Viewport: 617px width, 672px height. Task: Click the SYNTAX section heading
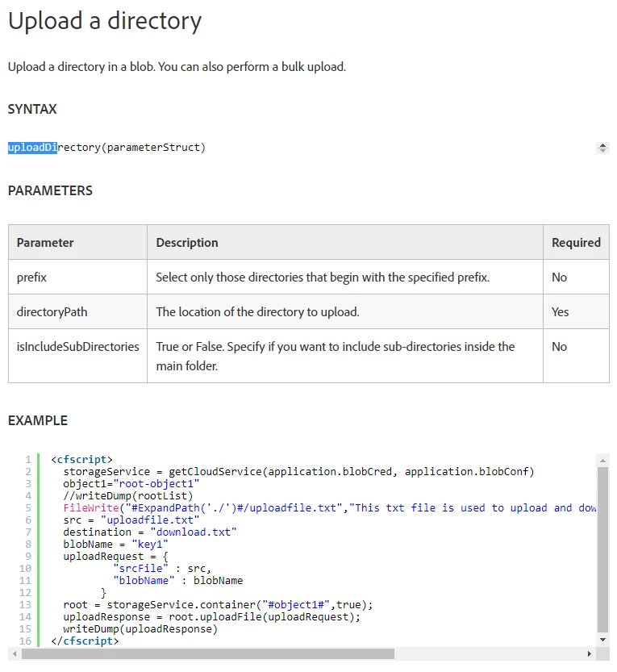(x=32, y=109)
